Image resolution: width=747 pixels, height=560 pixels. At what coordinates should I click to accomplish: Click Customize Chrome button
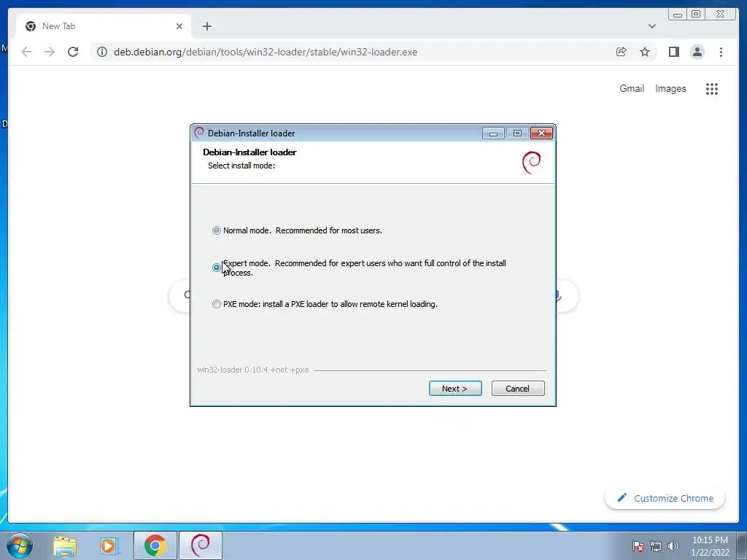(x=665, y=498)
